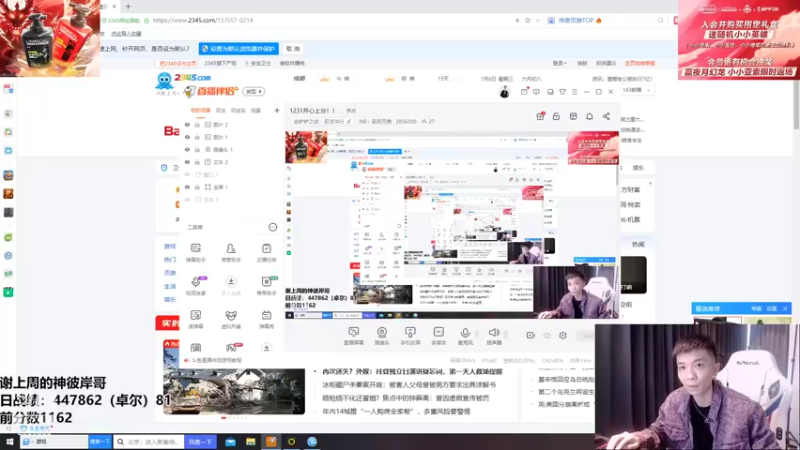Add a screen capture source from bottom toolbar
The image size is (800, 450).
tap(354, 336)
